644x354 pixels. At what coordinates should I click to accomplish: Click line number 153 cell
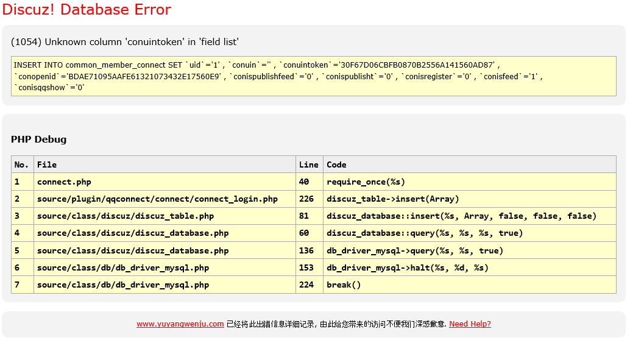point(310,267)
